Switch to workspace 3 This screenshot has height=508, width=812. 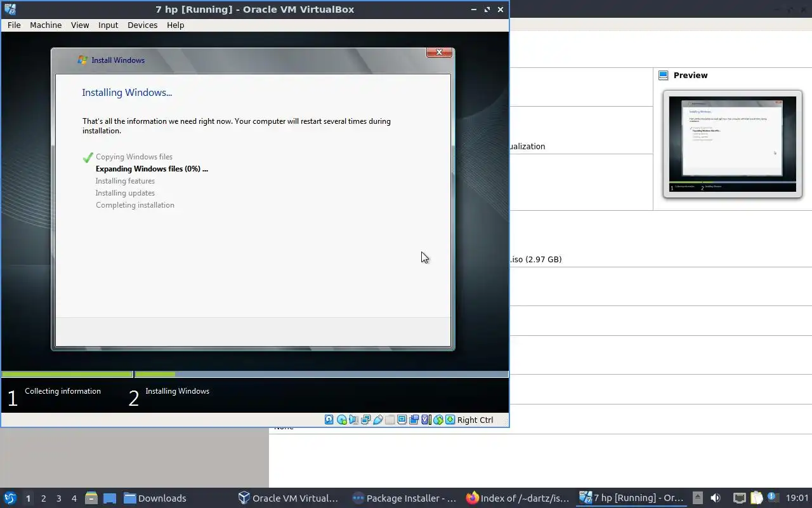58,498
